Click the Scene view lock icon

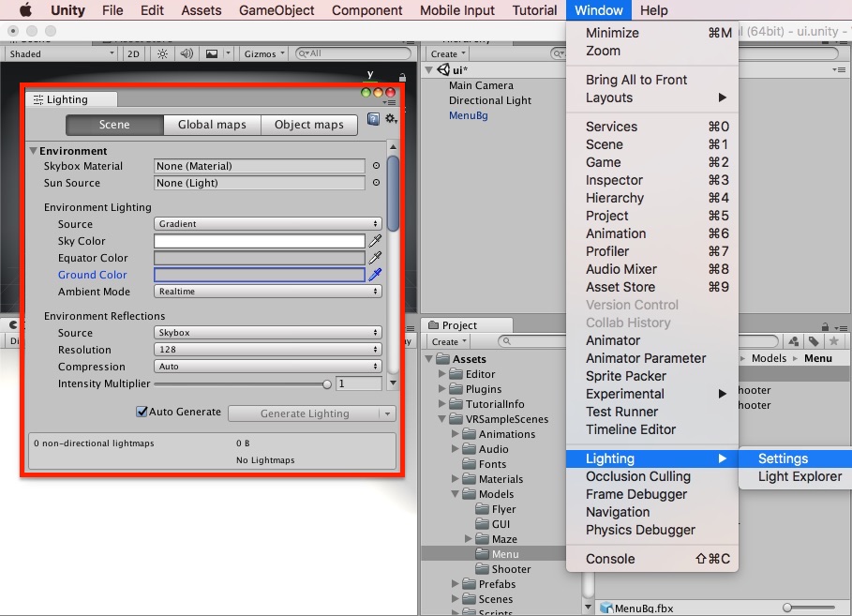click(402, 77)
